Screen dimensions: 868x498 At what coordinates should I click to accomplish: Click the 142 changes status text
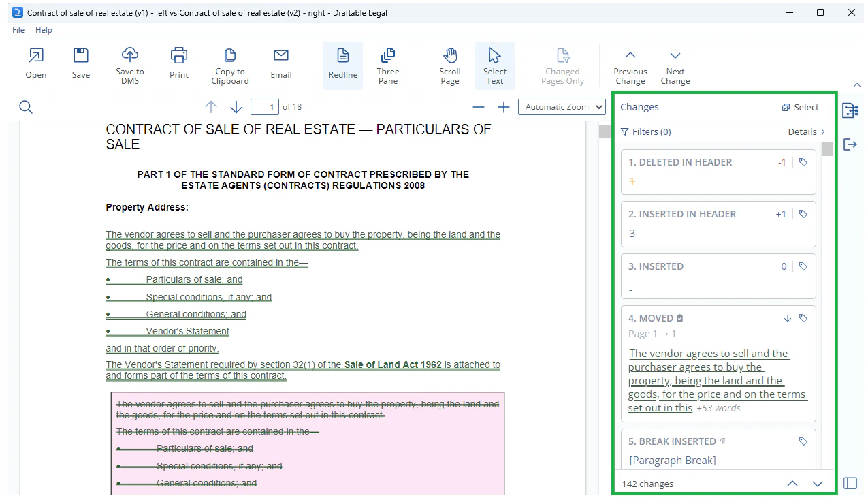(x=647, y=484)
